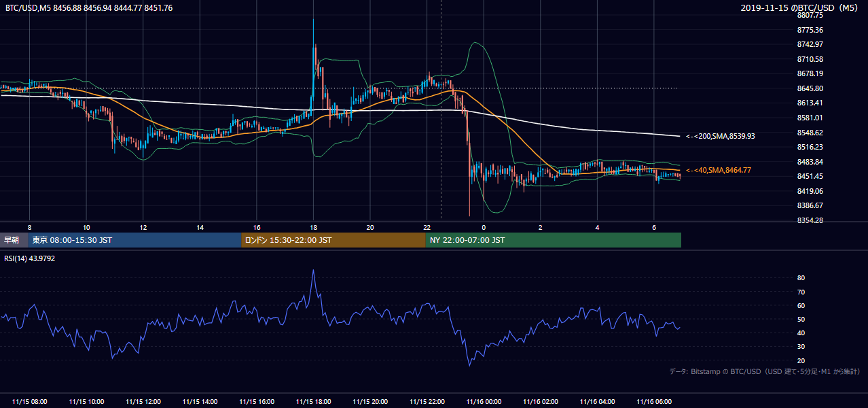Select the 8645.80 price axis label
This screenshot has height=408, width=868.
click(810, 88)
